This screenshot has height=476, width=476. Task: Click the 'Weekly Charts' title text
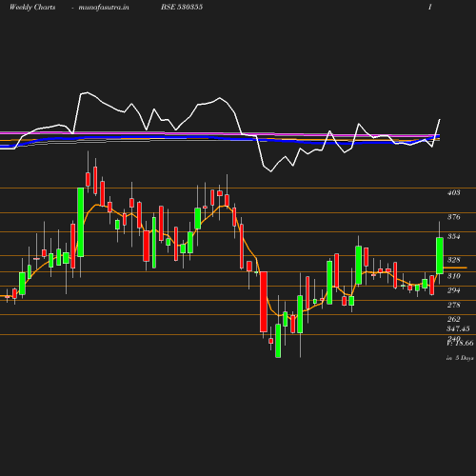tap(32, 8)
